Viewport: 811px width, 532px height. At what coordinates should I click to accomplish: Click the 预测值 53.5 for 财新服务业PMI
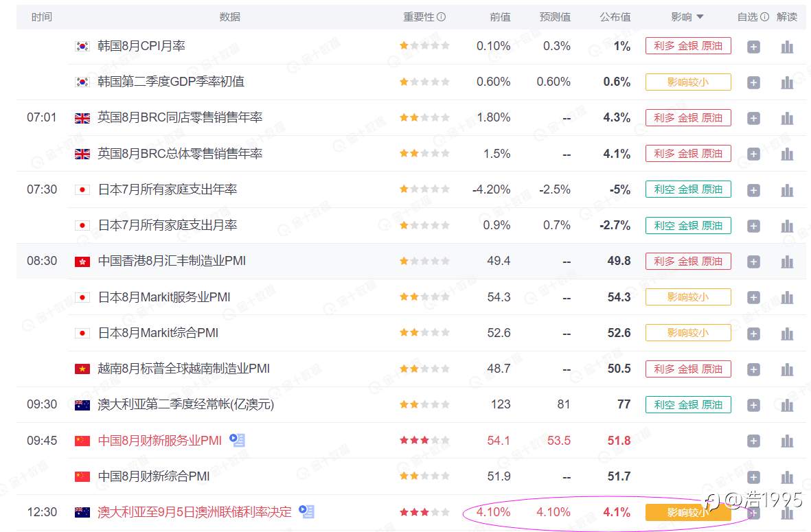pos(558,441)
